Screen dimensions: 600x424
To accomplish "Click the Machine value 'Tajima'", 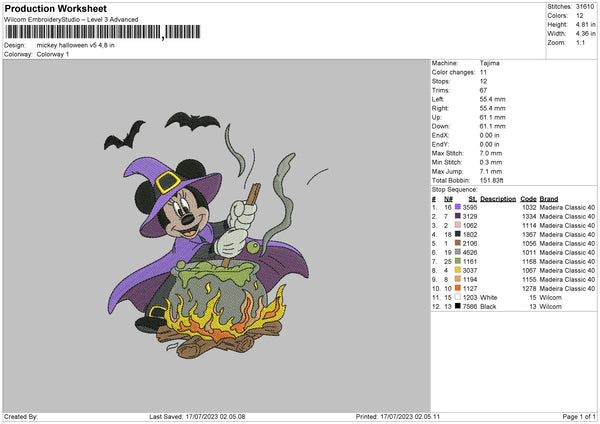I will point(489,63).
